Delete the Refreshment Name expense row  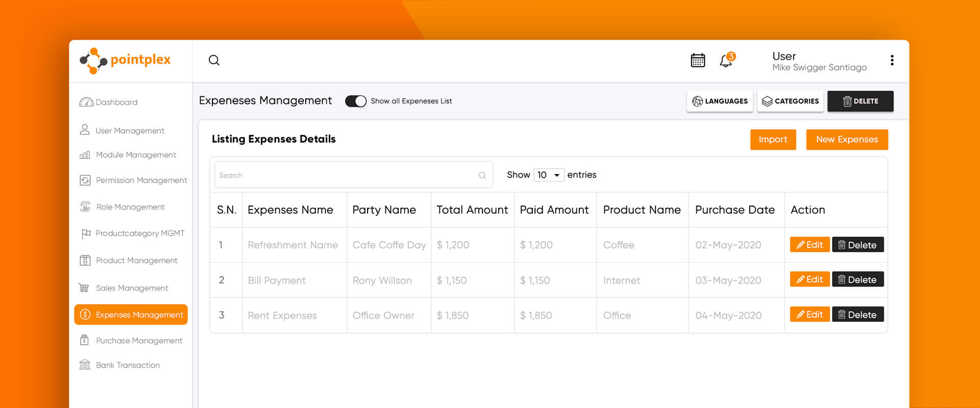pyautogui.click(x=857, y=245)
